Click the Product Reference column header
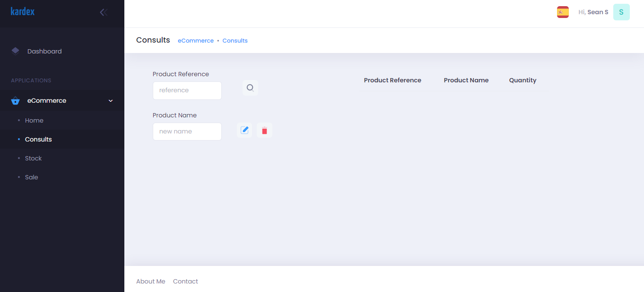644x292 pixels. [x=392, y=80]
